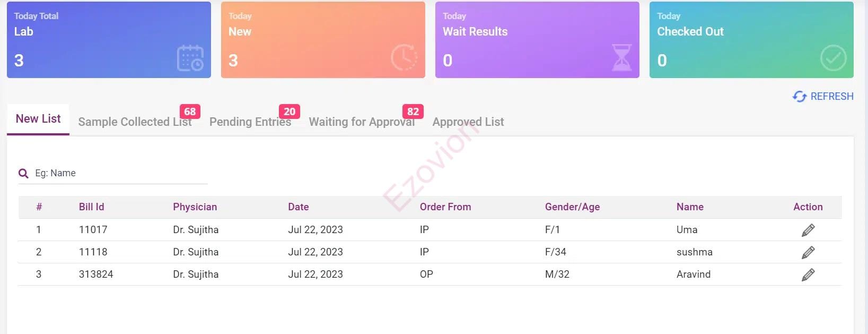Screen dimensions: 868x334
Task: Open the Pending Entries tab
Action: [250, 122]
